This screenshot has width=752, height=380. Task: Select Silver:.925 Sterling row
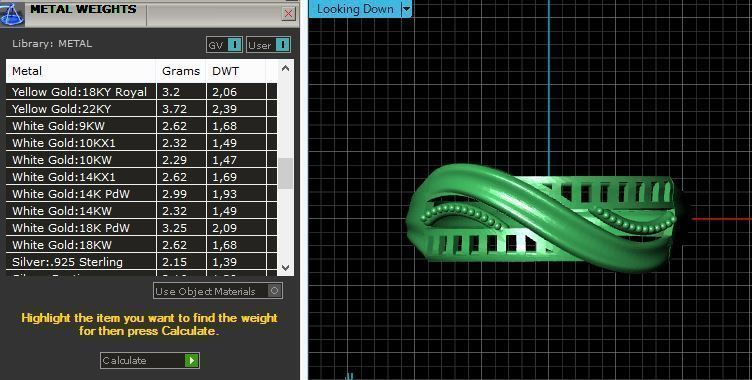tap(141, 261)
